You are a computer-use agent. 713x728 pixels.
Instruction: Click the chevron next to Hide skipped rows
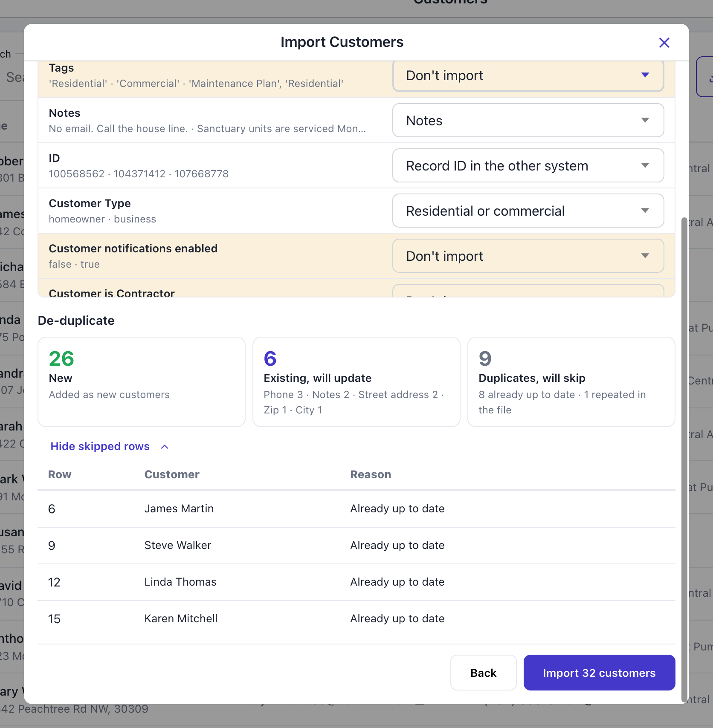point(165,447)
